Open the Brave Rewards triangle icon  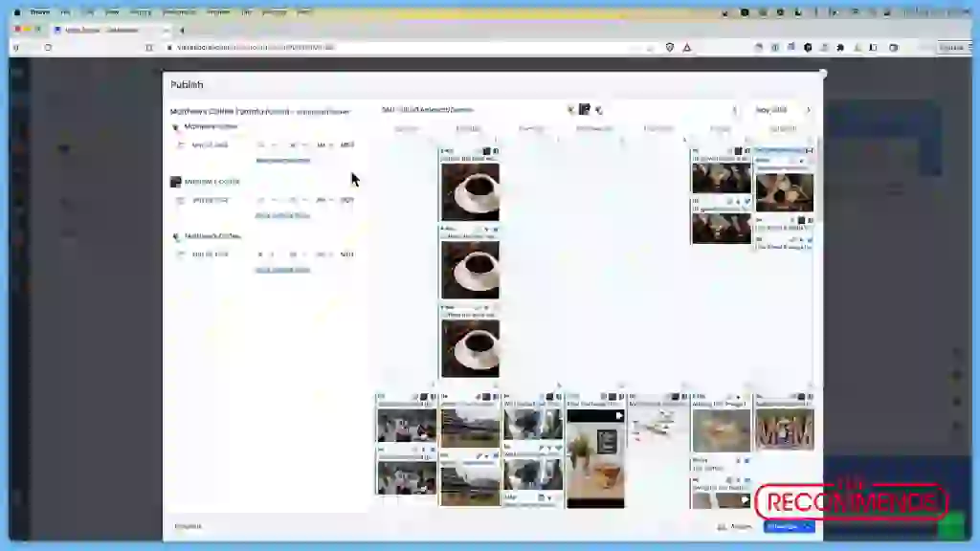687,48
